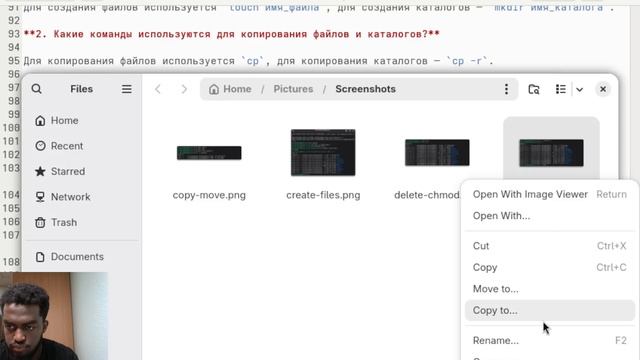Choose Copy in the context menu
The height and width of the screenshot is (360, 640).
tap(549, 267)
